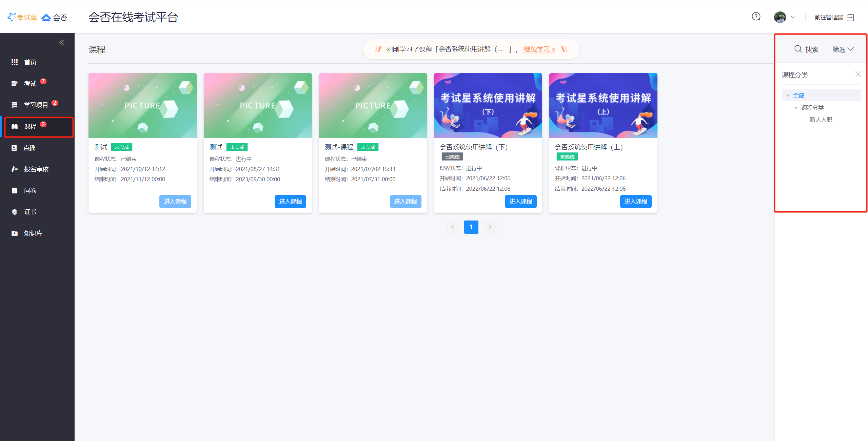Select 新人入职 category in tree
868x441 pixels.
coord(821,120)
